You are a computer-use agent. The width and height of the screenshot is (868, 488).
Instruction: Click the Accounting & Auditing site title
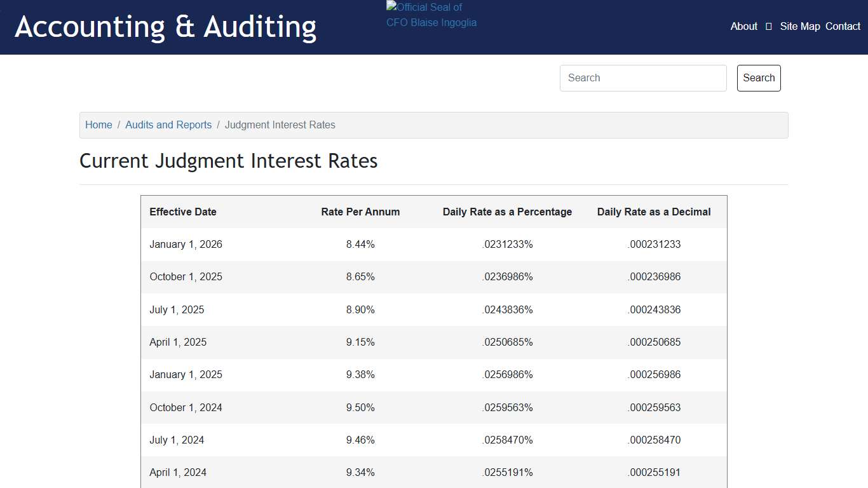[166, 27]
